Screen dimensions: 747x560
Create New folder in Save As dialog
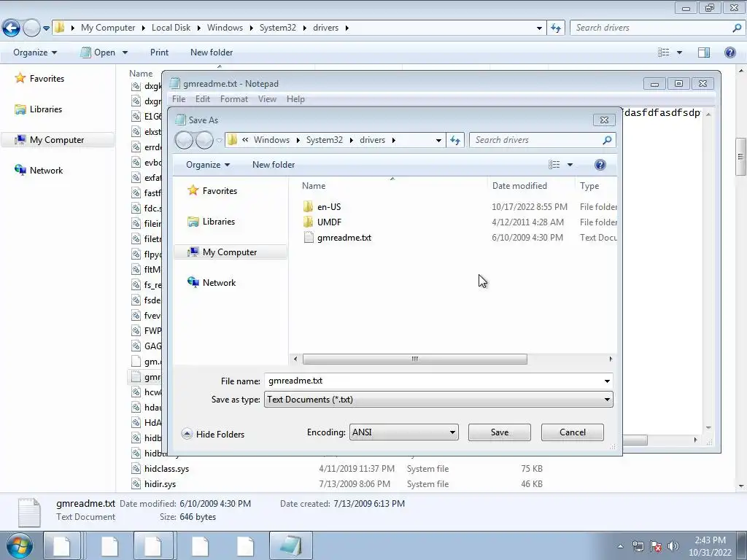[274, 165]
